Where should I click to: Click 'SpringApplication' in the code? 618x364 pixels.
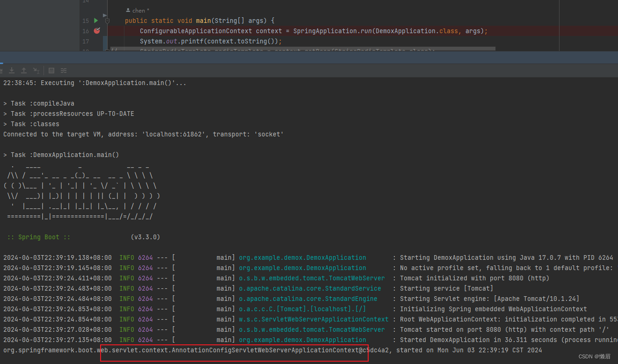coord(325,31)
